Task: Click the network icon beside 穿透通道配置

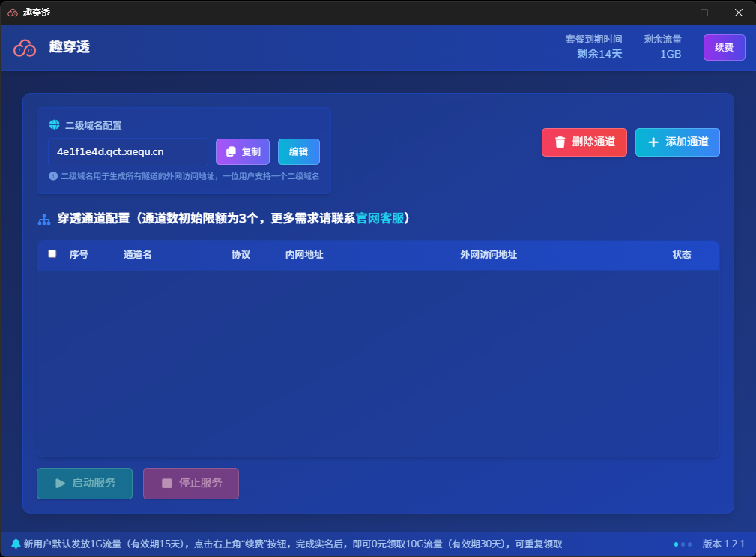Action: click(44, 220)
